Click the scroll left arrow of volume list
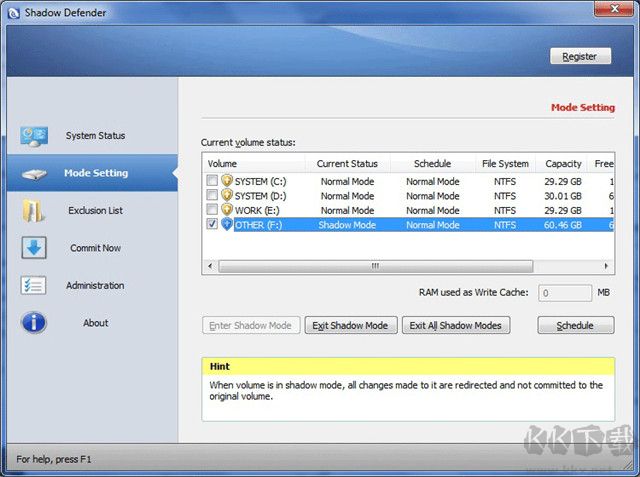This screenshot has width=640, height=477. 210,266
